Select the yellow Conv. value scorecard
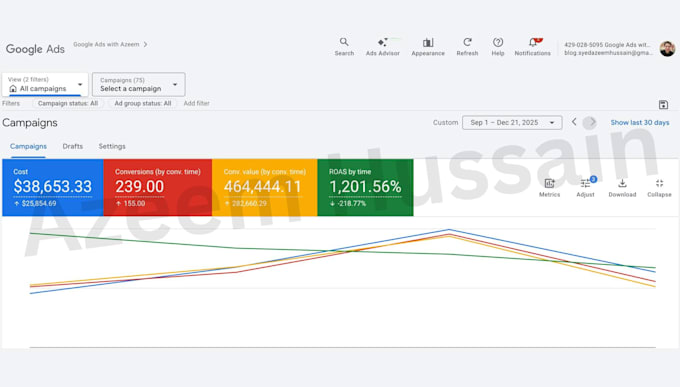Image resolution: width=680 pixels, height=387 pixels. pyautogui.click(x=265, y=187)
